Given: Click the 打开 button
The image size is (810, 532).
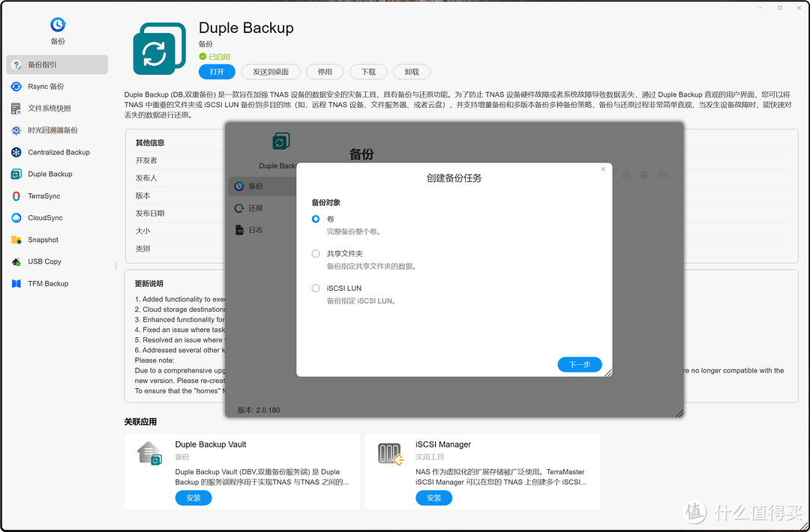Looking at the screenshot, I should point(217,72).
